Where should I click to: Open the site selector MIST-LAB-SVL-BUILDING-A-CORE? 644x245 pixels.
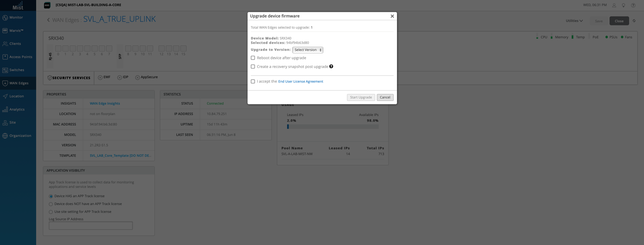pos(88,5)
